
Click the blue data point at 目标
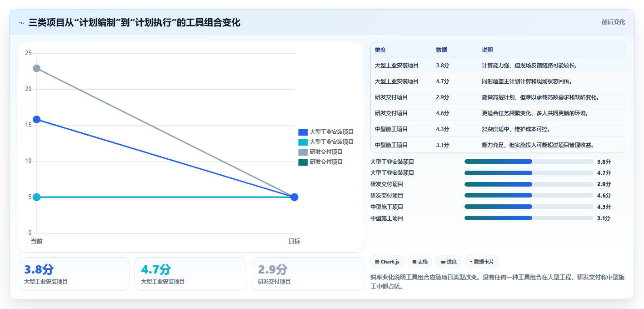295,197
